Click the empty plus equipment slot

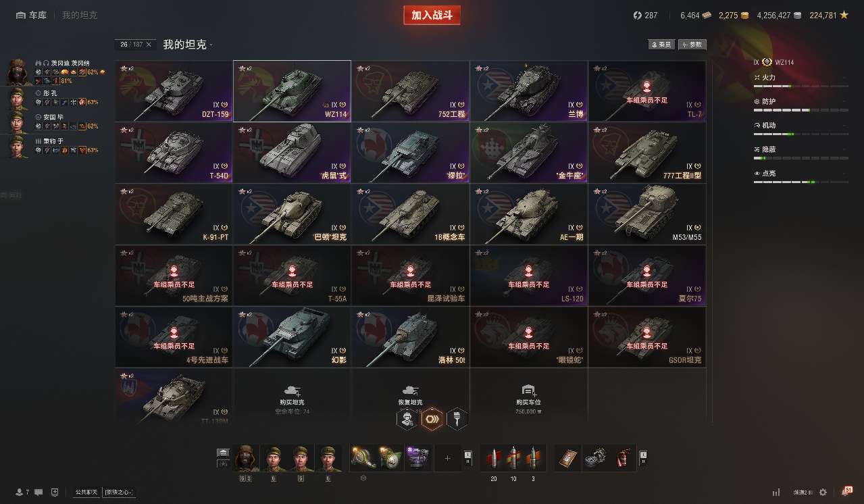click(x=447, y=458)
